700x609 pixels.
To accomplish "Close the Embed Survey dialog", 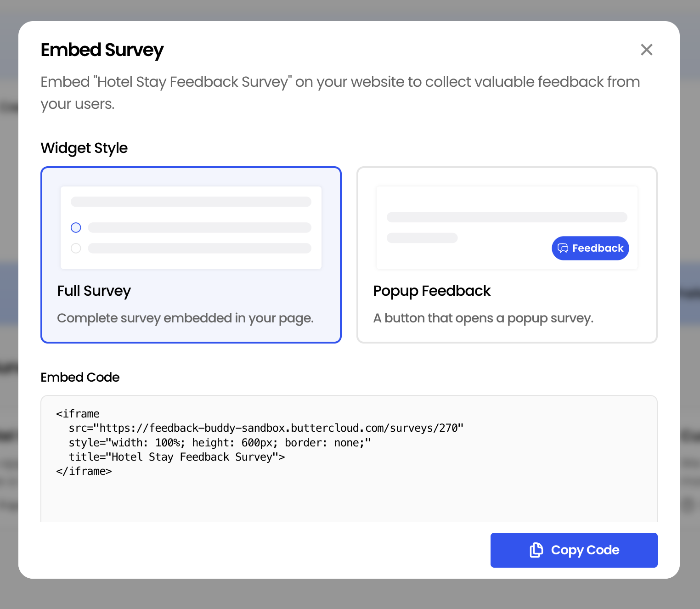I will click(646, 50).
